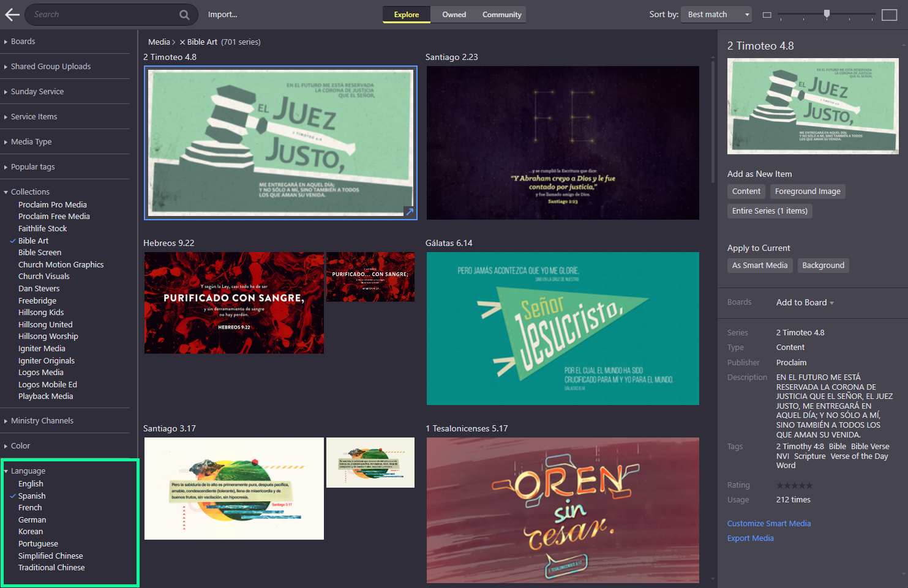Expand the Popular tags section
908x588 pixels.
[x=32, y=167]
